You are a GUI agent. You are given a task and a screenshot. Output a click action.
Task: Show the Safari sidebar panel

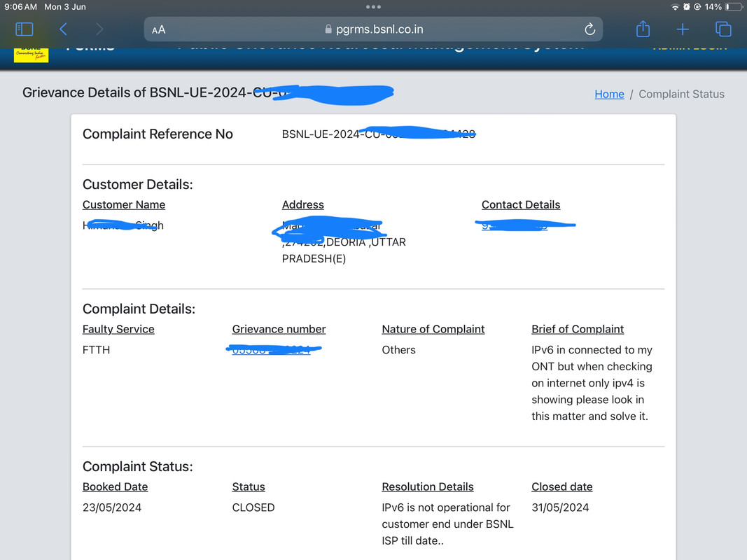pos(25,29)
